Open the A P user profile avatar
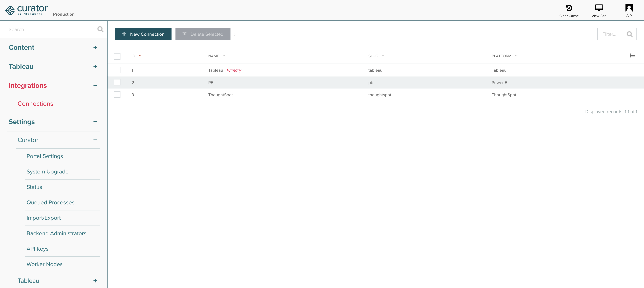 point(629,8)
